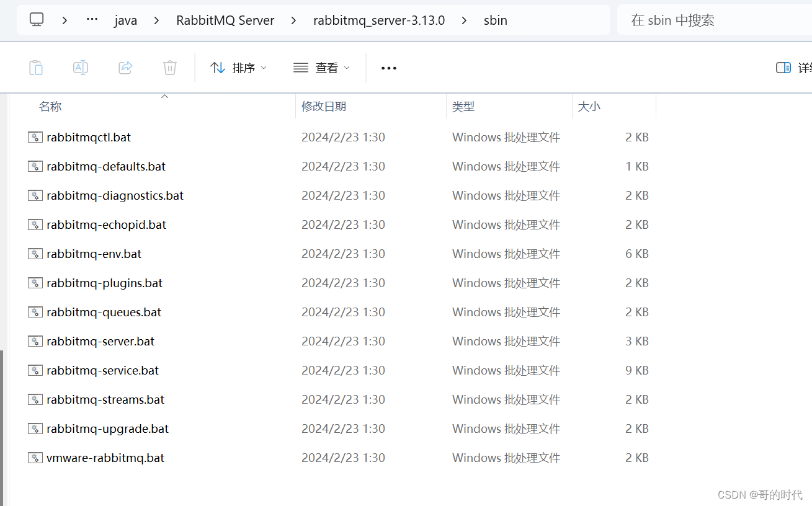
Task: Select rabbitmq-plugins.bat file icon
Action: (x=35, y=283)
